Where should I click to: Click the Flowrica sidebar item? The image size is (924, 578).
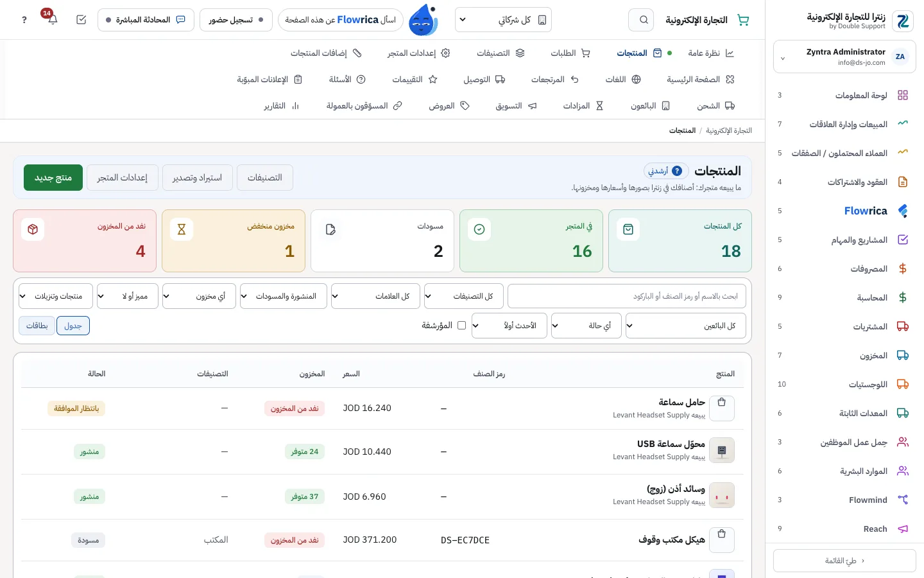844,211
